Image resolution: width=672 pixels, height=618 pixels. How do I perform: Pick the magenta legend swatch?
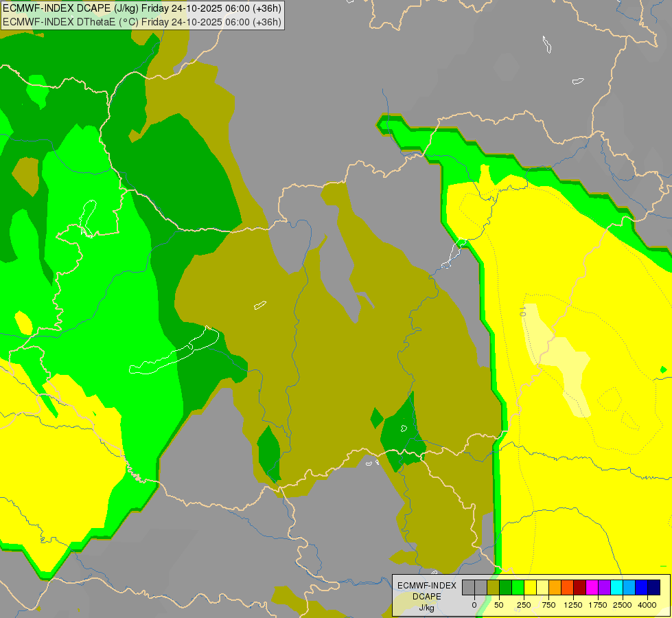coord(592,588)
